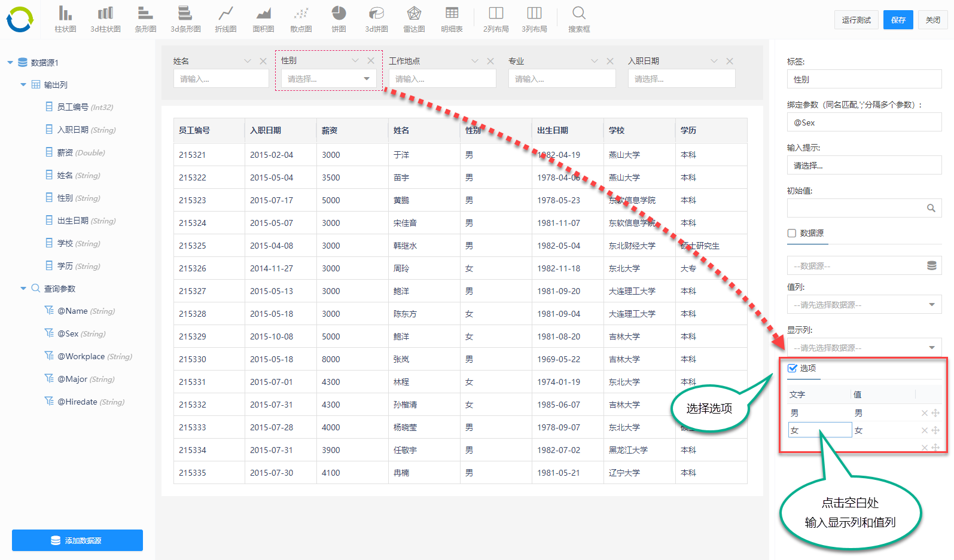Insert a 明细表 detail table
954x560 pixels.
point(452,19)
